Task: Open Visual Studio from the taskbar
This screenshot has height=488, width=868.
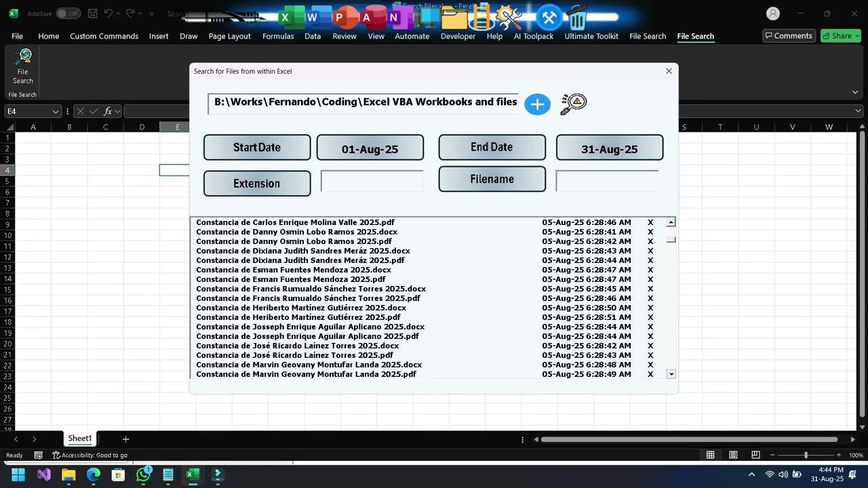Action: (44, 474)
